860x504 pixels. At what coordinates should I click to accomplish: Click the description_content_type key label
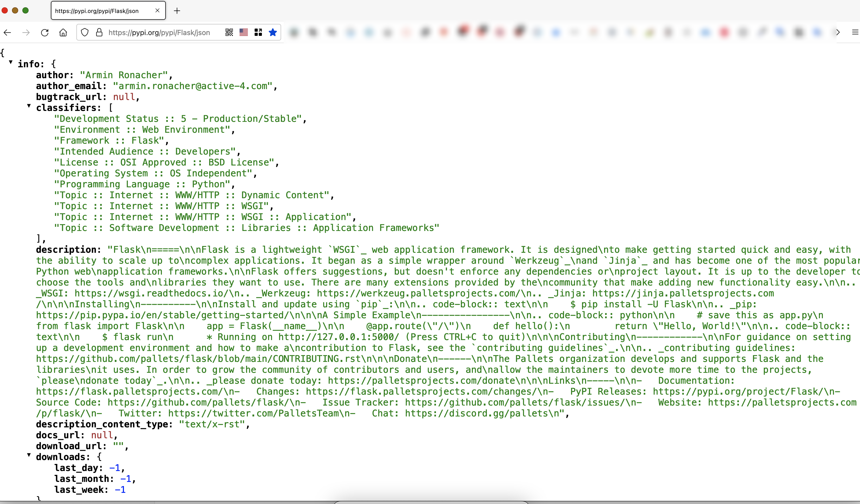click(x=104, y=425)
